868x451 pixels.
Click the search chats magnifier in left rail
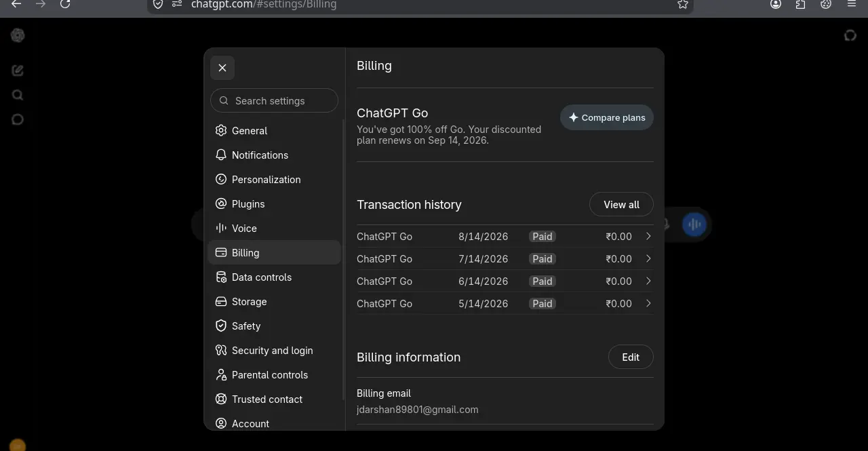(18, 95)
